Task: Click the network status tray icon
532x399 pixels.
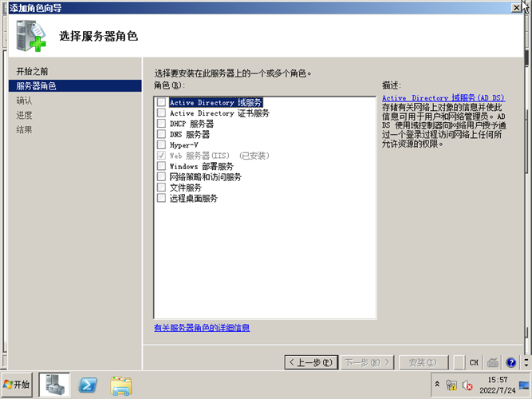Action: click(451, 385)
